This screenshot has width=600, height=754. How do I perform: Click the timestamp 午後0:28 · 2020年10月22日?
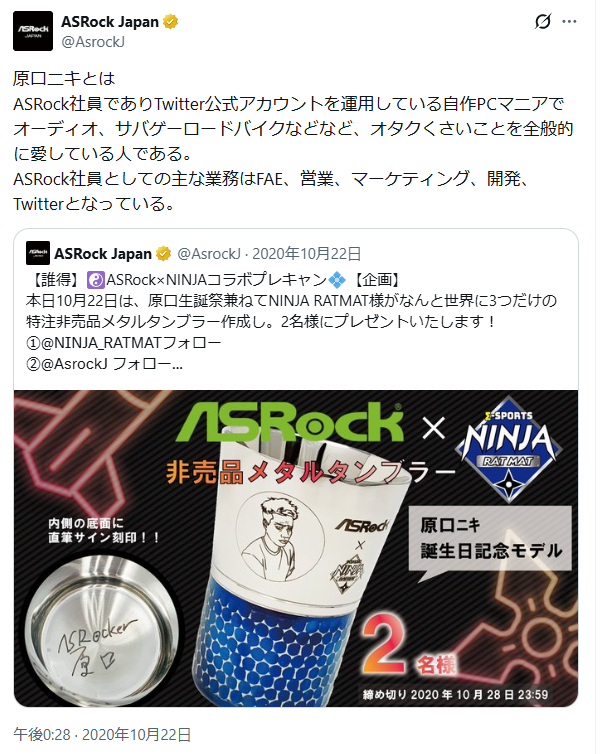click(102, 734)
